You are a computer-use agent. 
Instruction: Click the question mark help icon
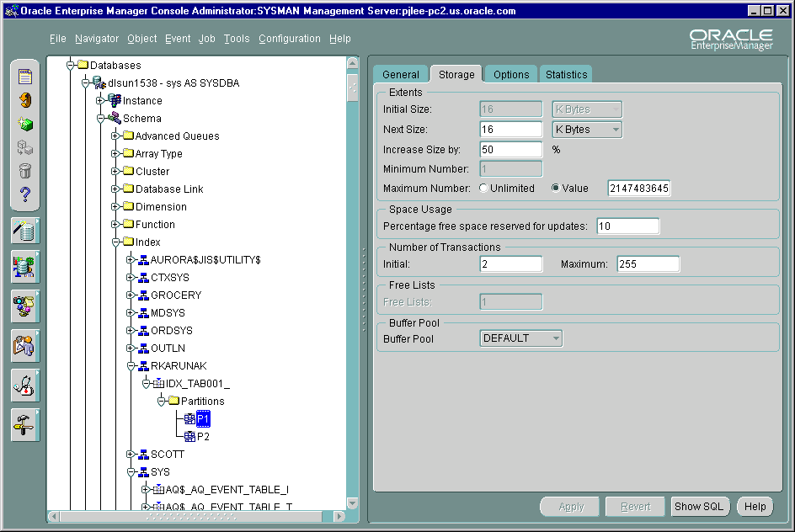(25, 194)
